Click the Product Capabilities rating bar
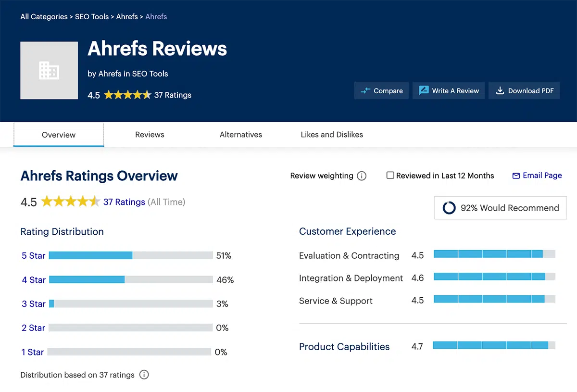The height and width of the screenshot is (392, 577). coord(494,345)
